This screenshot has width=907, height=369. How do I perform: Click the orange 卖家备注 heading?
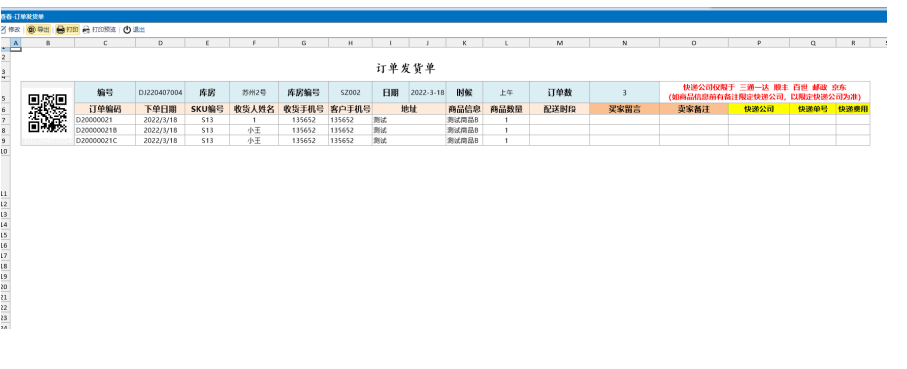694,109
